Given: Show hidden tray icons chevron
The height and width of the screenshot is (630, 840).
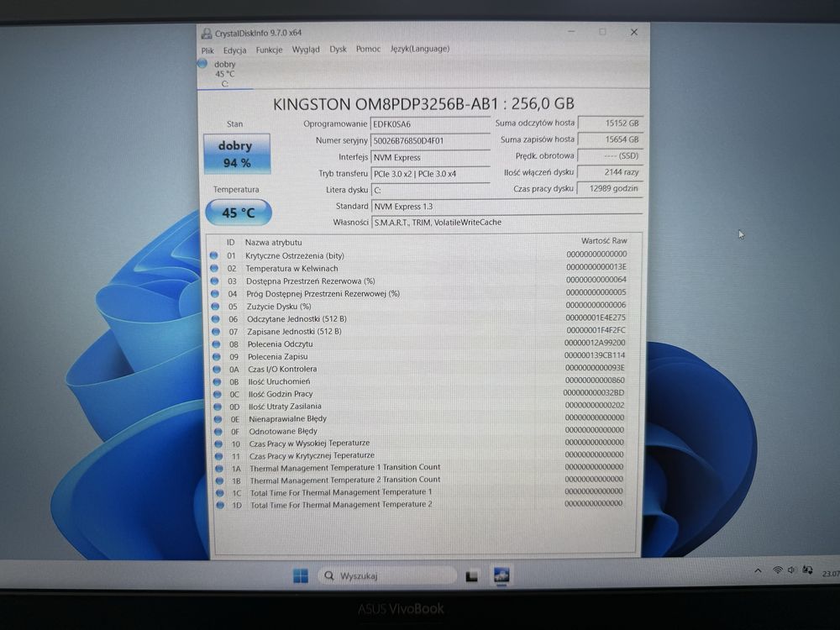Looking at the screenshot, I should click(x=758, y=571).
